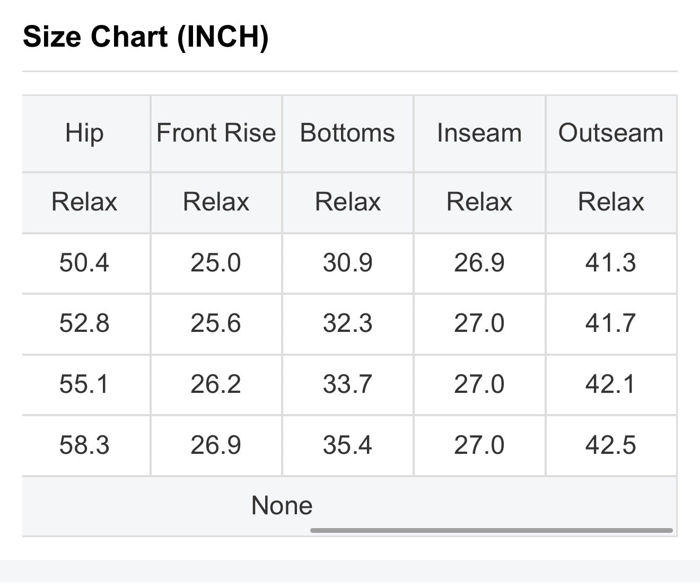Select the 30.9 bottoms measurement
Viewport: 700px width, 588px height.
tap(347, 262)
